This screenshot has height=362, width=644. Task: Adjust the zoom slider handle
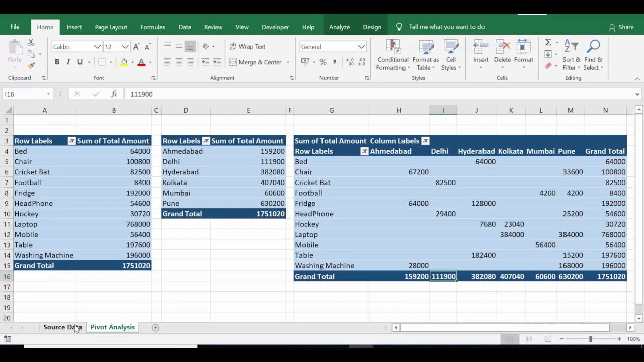pyautogui.click(x=591, y=339)
